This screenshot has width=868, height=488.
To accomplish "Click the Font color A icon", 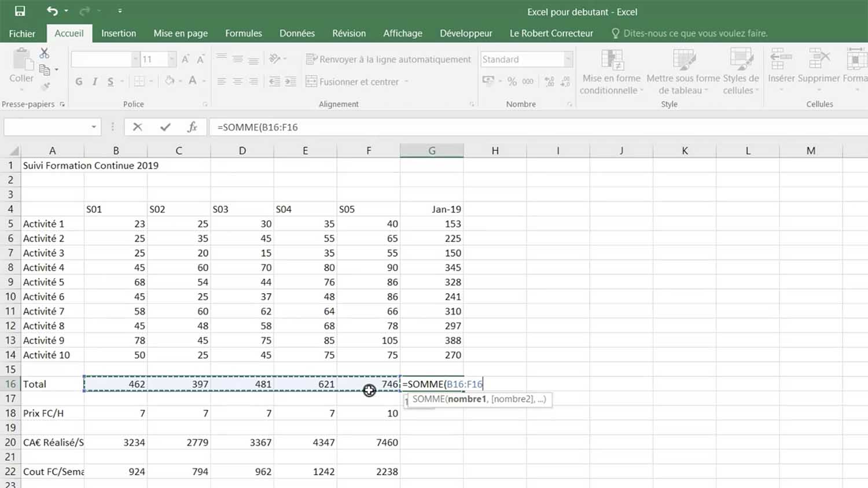I will [x=193, y=81].
